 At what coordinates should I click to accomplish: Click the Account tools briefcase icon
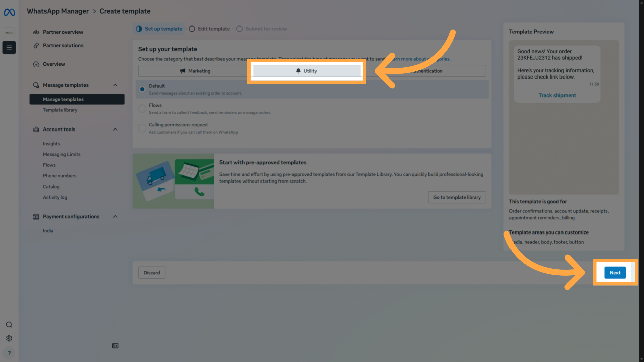[36, 130]
